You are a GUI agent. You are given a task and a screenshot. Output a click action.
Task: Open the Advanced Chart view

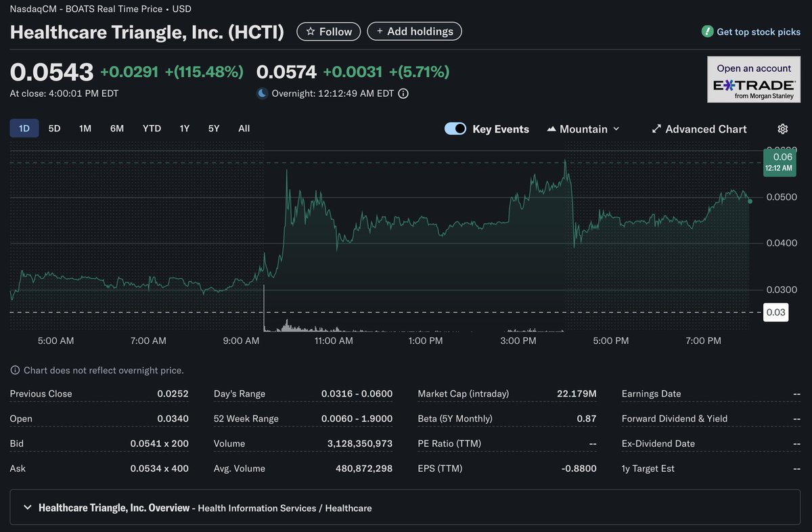tap(699, 129)
